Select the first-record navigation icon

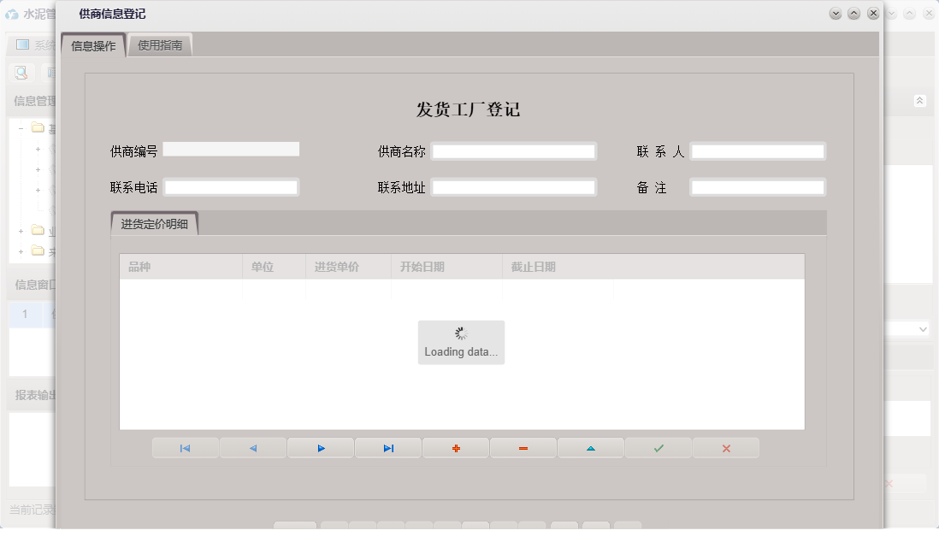[x=186, y=447]
